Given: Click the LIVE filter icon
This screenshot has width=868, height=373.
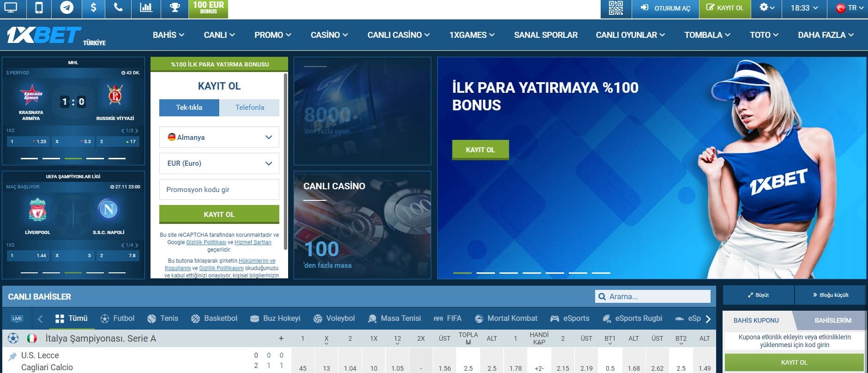Looking at the screenshot, I should pos(17,319).
